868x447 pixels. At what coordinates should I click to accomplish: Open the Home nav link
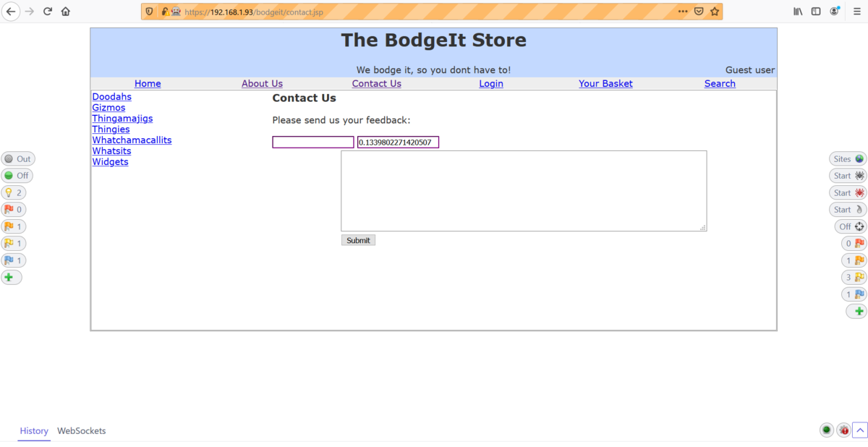point(148,84)
